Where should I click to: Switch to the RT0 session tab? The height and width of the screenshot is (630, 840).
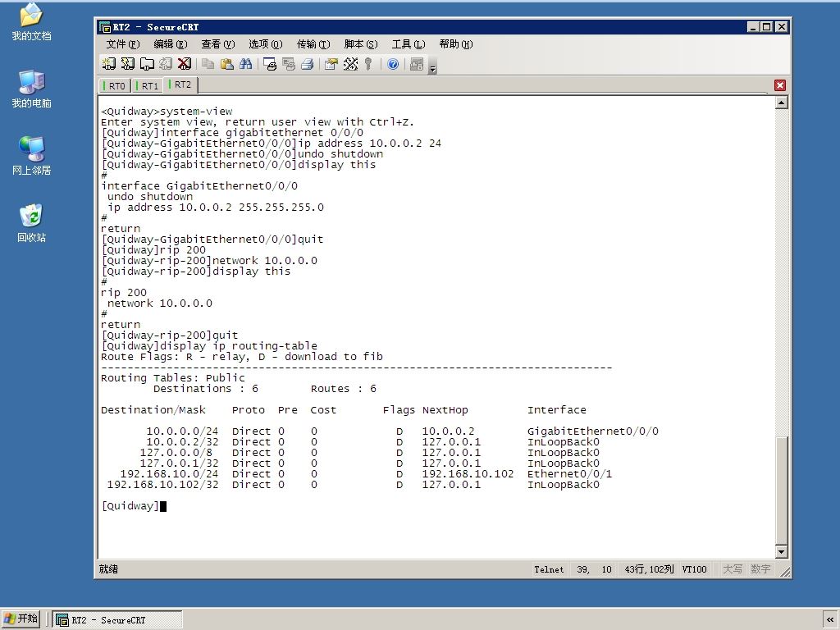coord(115,85)
